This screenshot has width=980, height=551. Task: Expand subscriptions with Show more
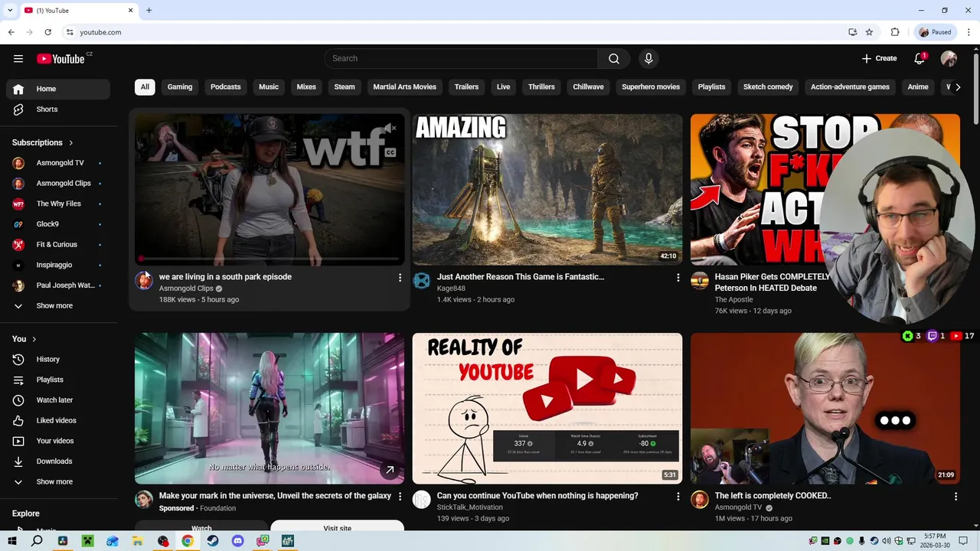tap(58, 306)
